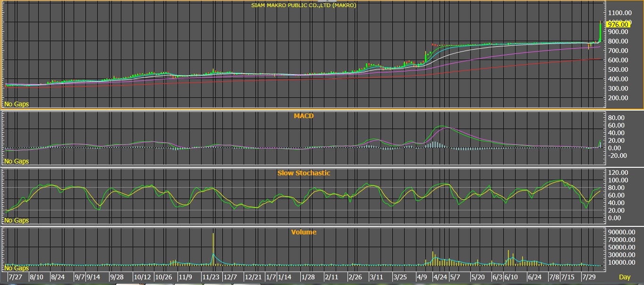Select the 1/14 date on the time axis

click(285, 276)
